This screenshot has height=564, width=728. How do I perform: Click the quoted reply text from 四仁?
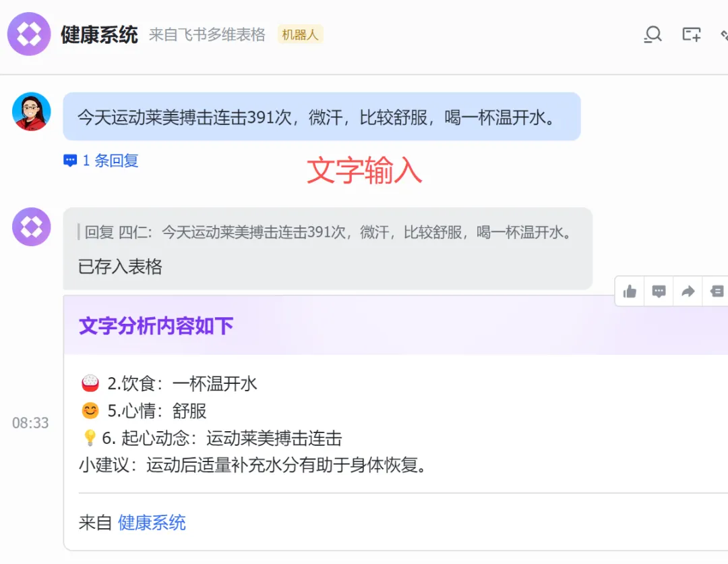[328, 232]
